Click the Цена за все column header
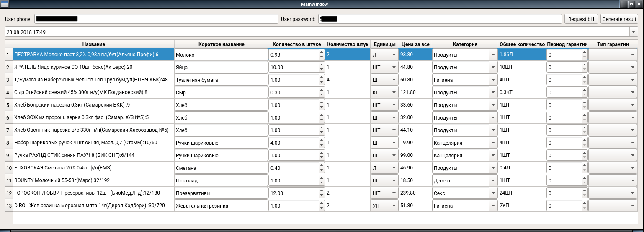644x232 pixels. [x=415, y=44]
